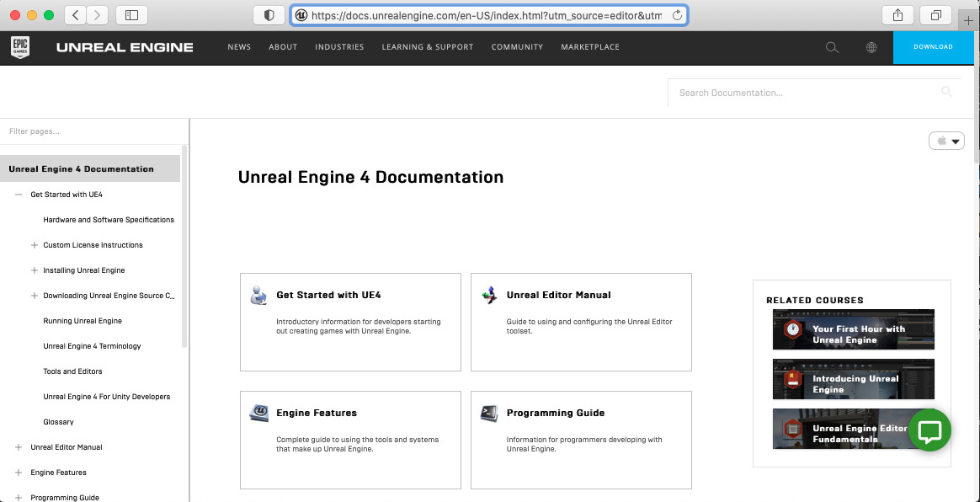Image resolution: width=980 pixels, height=502 pixels.
Task: Click the globe language selector icon
Action: click(871, 47)
